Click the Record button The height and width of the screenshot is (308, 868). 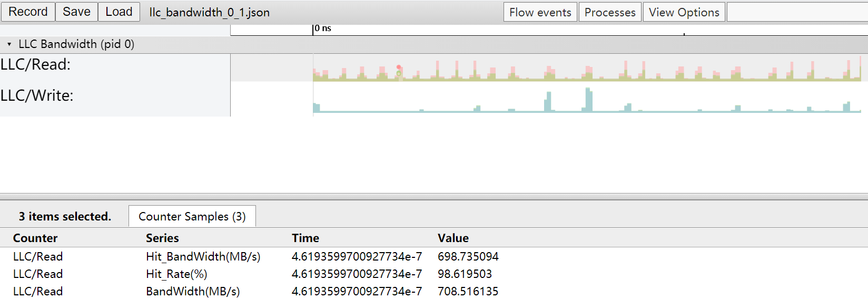[x=28, y=12]
